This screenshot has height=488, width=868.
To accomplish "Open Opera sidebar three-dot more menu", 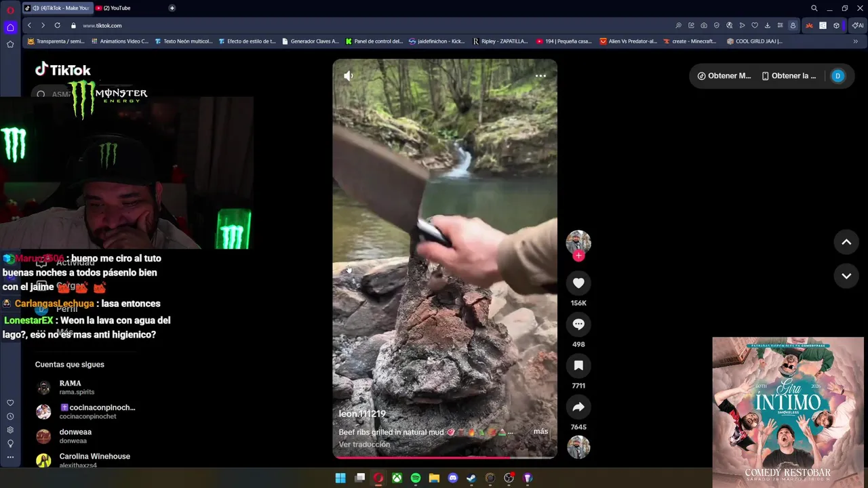I will click(10, 457).
